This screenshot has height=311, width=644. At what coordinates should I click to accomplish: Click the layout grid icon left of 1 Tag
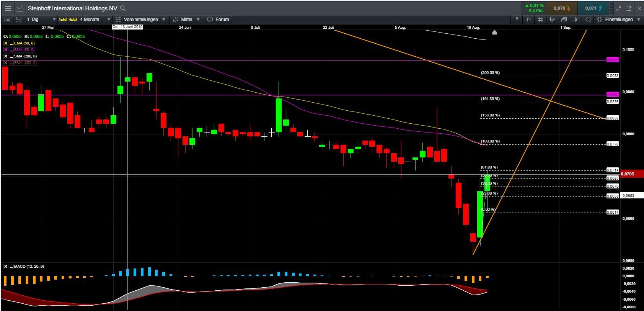[19, 19]
